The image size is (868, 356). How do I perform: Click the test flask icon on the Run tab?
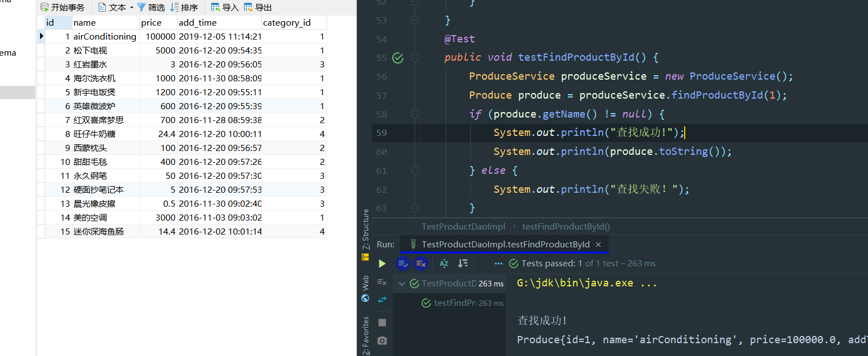tap(413, 245)
